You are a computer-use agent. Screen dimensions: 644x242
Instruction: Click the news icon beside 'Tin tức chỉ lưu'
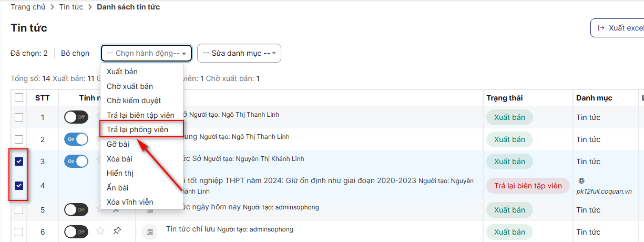pos(150,231)
